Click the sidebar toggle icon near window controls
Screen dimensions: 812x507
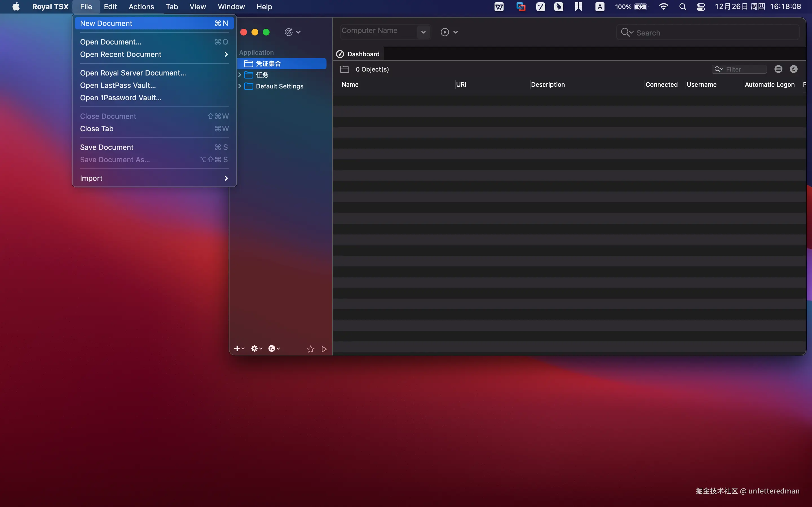click(x=288, y=32)
